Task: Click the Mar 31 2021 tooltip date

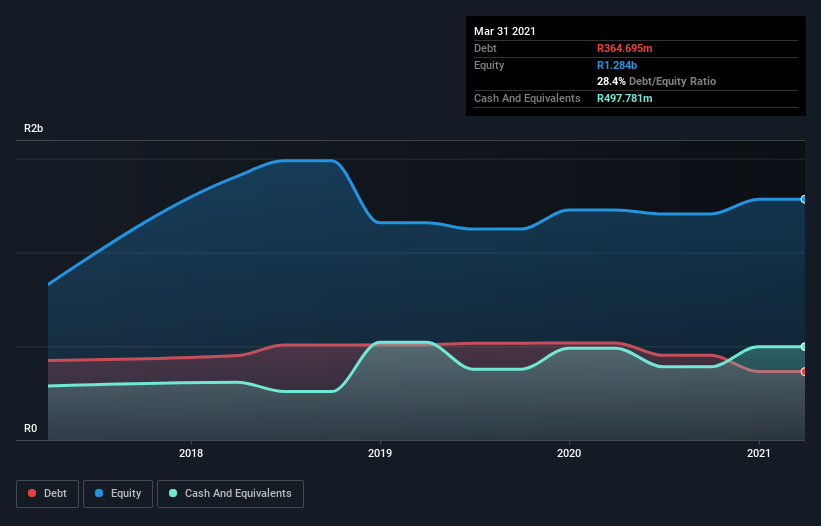Action: click(x=505, y=31)
